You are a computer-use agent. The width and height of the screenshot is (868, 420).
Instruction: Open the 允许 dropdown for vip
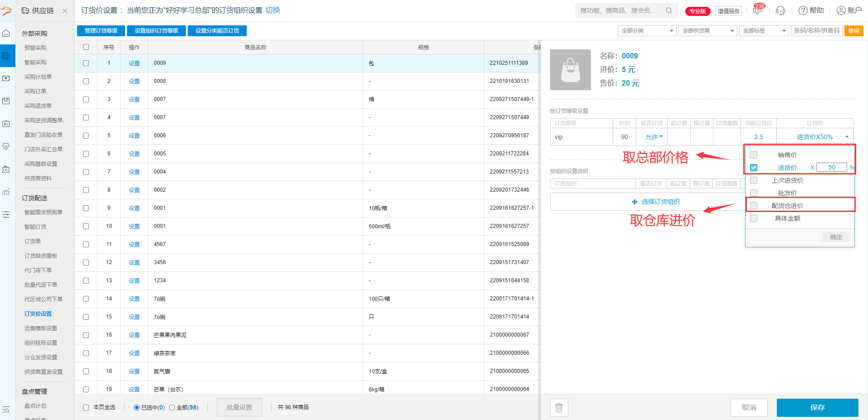[x=654, y=137]
